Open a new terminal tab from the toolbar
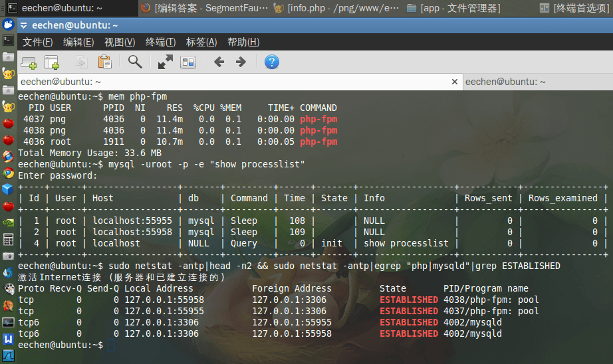The width and height of the screenshot is (613, 364). (29, 62)
